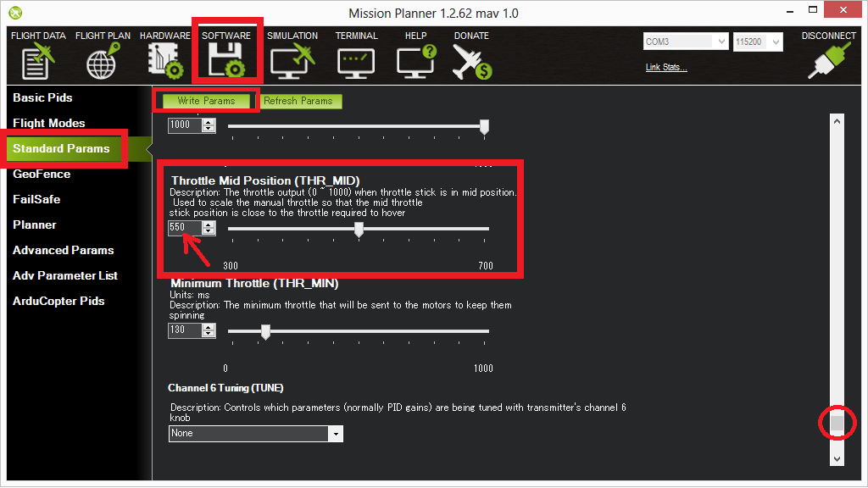Select the Basic Pids tab
This screenshot has height=488, width=868.
42,97
